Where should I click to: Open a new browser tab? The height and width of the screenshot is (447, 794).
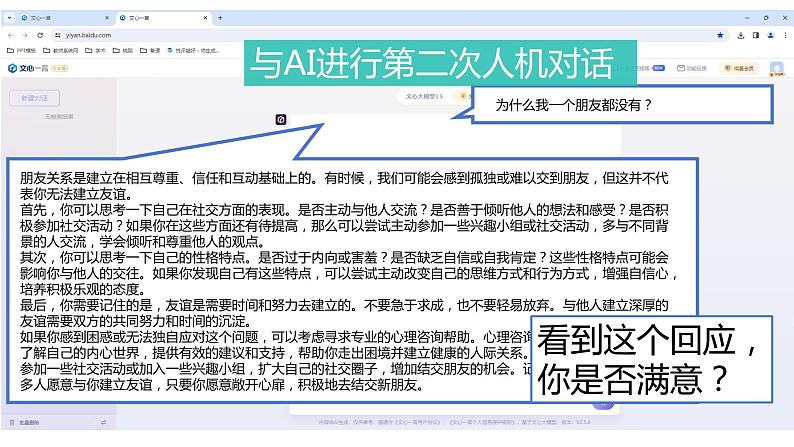(x=220, y=18)
